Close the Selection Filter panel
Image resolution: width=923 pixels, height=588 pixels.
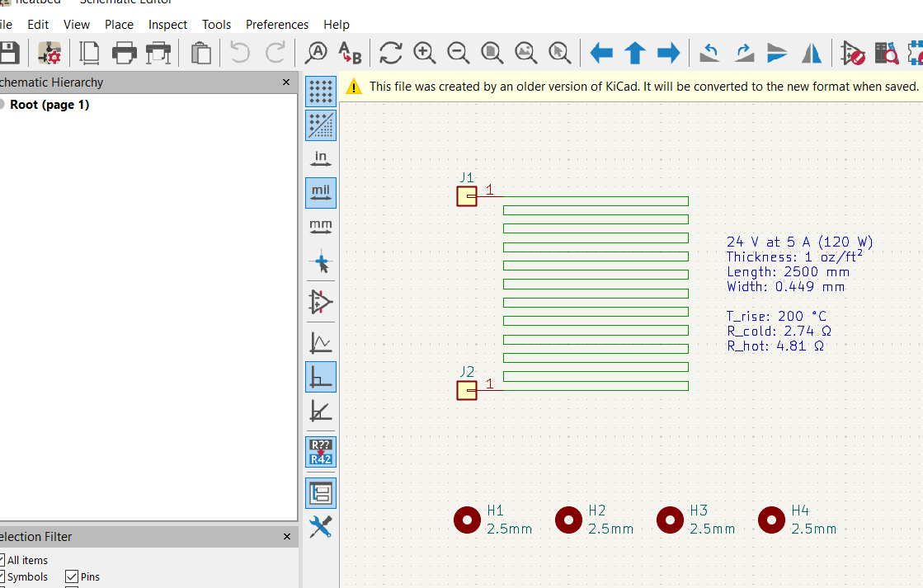tap(286, 537)
